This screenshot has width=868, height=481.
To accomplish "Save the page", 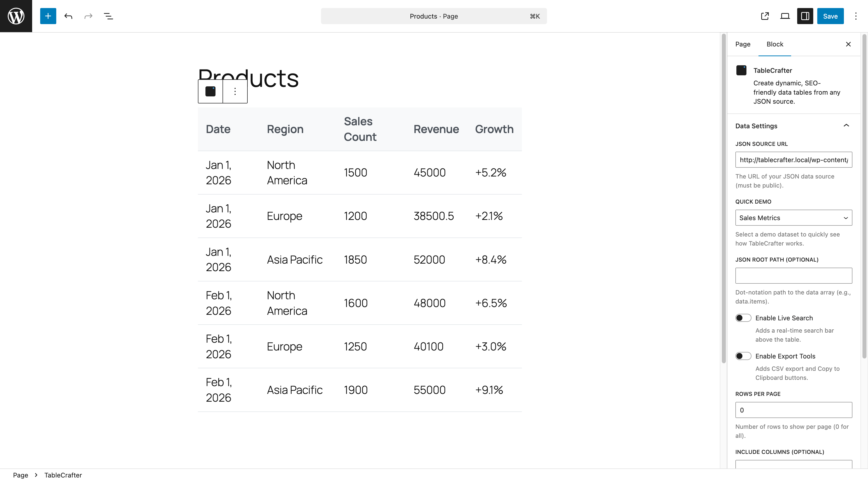I will click(x=830, y=16).
